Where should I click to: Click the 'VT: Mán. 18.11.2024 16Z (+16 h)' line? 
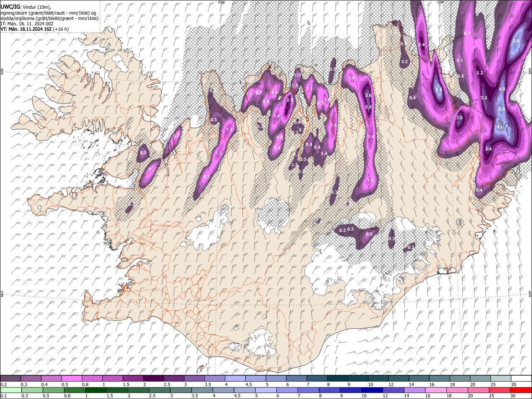(x=34, y=29)
